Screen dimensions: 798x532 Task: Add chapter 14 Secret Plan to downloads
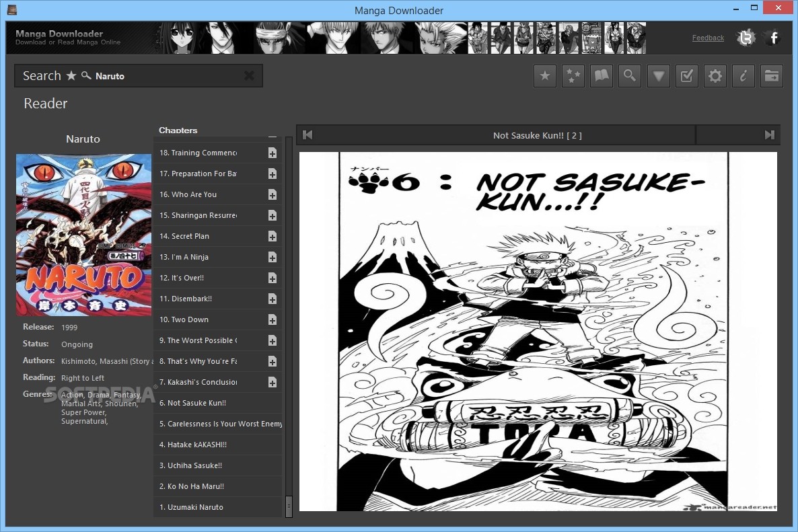point(273,237)
